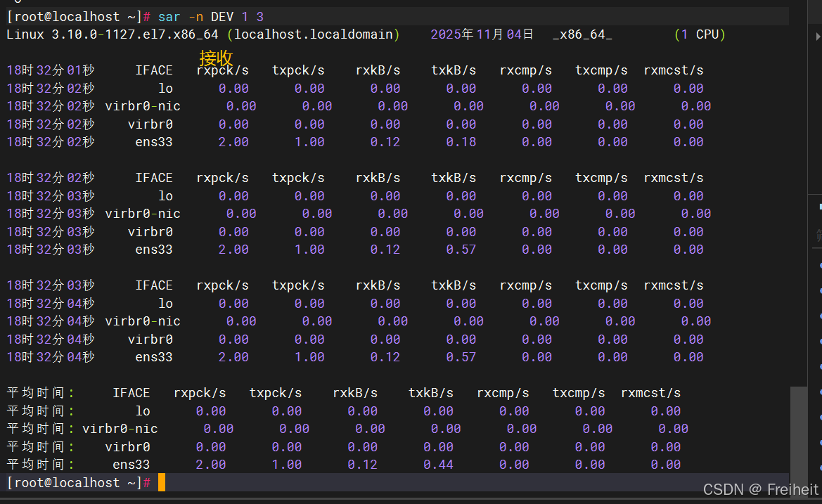Click 'rxmcst/s' in the 18时32分01秒 header row
This screenshot has height=504, width=822.
pos(674,70)
